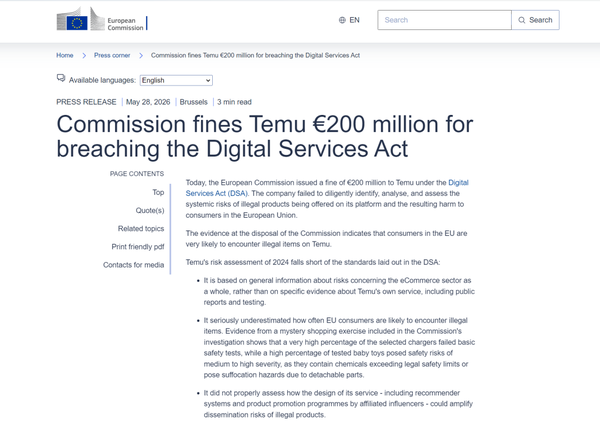Focus the Search input field
Viewport: 600px width, 423px height.
tap(444, 20)
